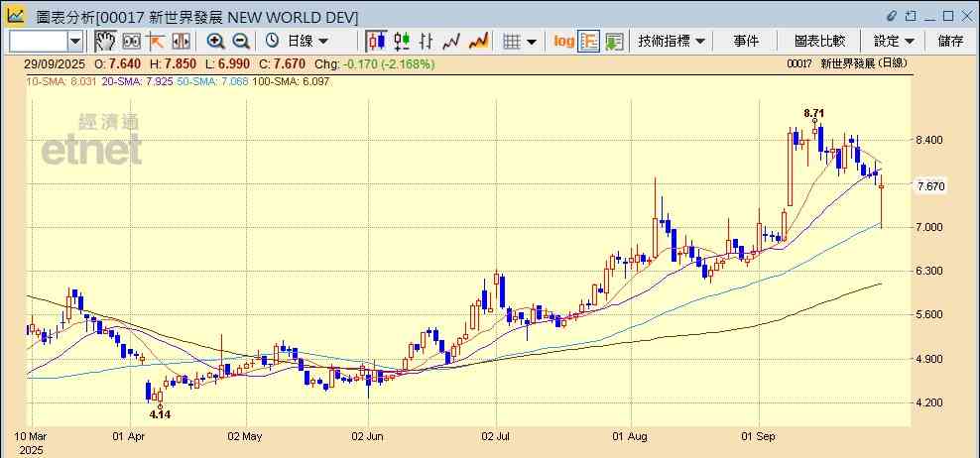
Task: Toggle the data legend display icon
Action: coord(589,42)
